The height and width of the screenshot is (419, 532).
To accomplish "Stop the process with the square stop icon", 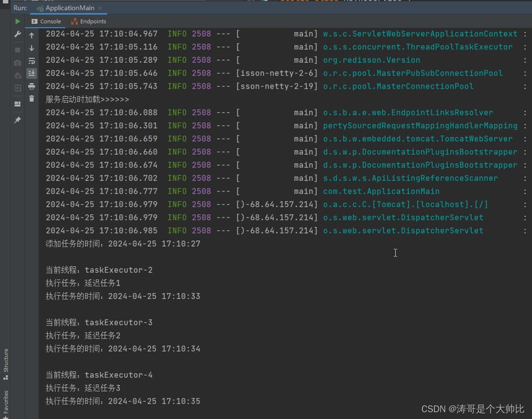I will point(18,50).
